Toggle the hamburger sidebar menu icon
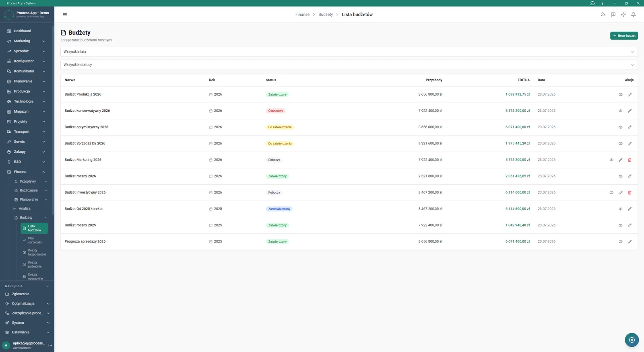Viewport: 644px width, 352px height. (65, 14)
